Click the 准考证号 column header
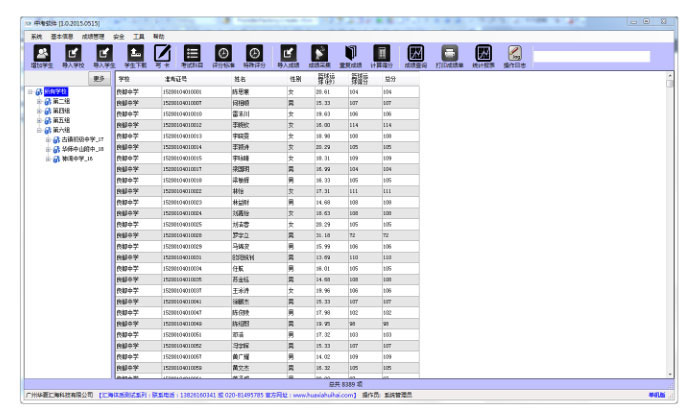Viewport: 700px width, 420px height. (174, 78)
